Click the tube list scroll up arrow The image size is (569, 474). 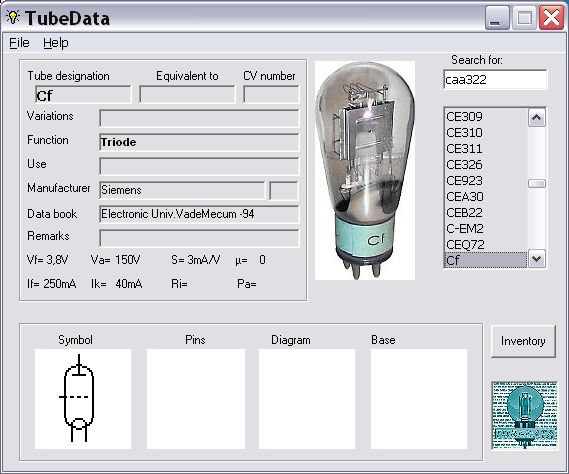(537, 118)
